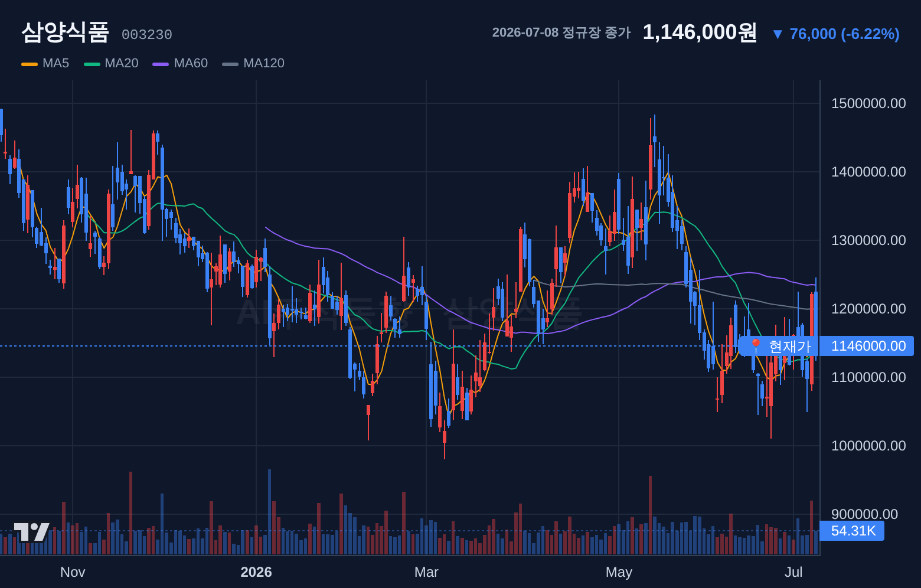The height and width of the screenshot is (588, 921).
Task: Click the 1,146,000원 closing price
Action: point(700,32)
